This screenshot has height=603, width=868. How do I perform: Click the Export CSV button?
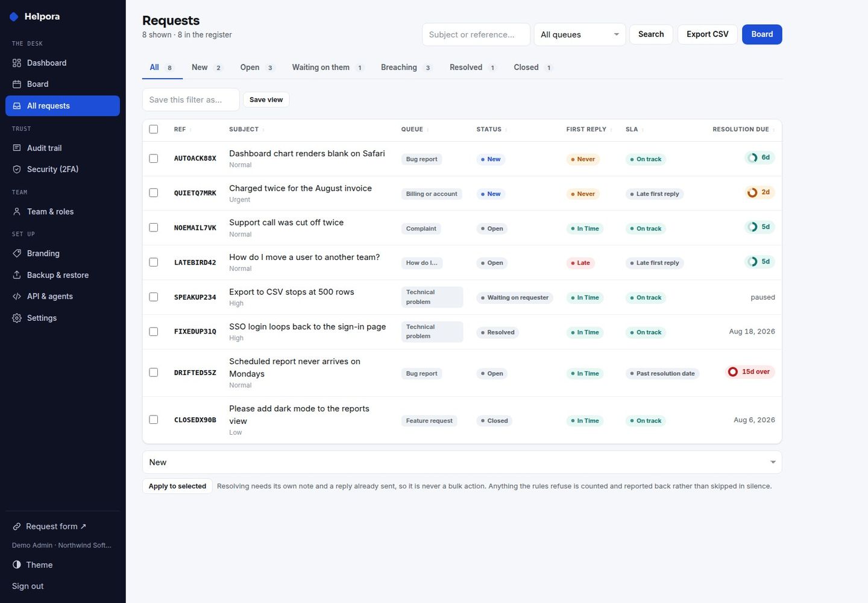(708, 34)
